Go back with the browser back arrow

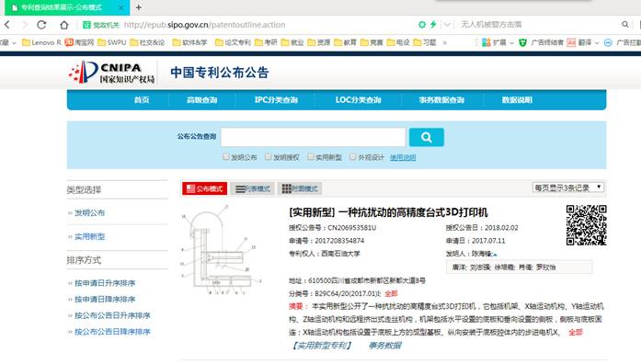click(x=7, y=25)
